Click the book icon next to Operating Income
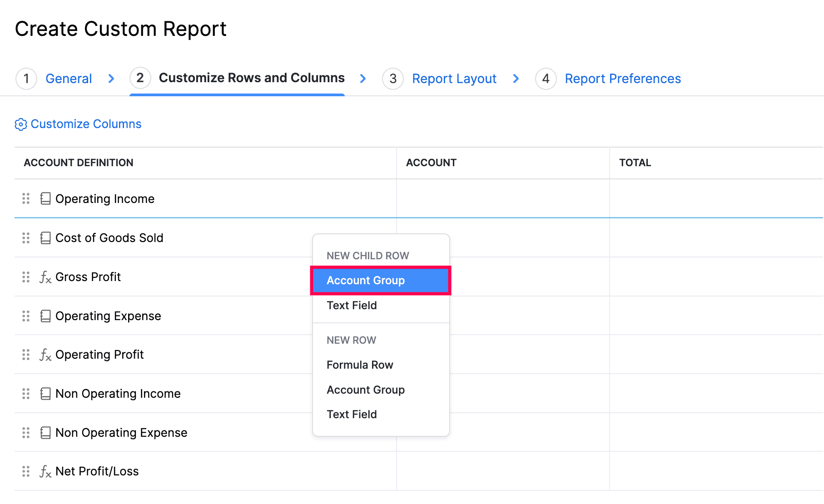The image size is (824, 504). 45,198
